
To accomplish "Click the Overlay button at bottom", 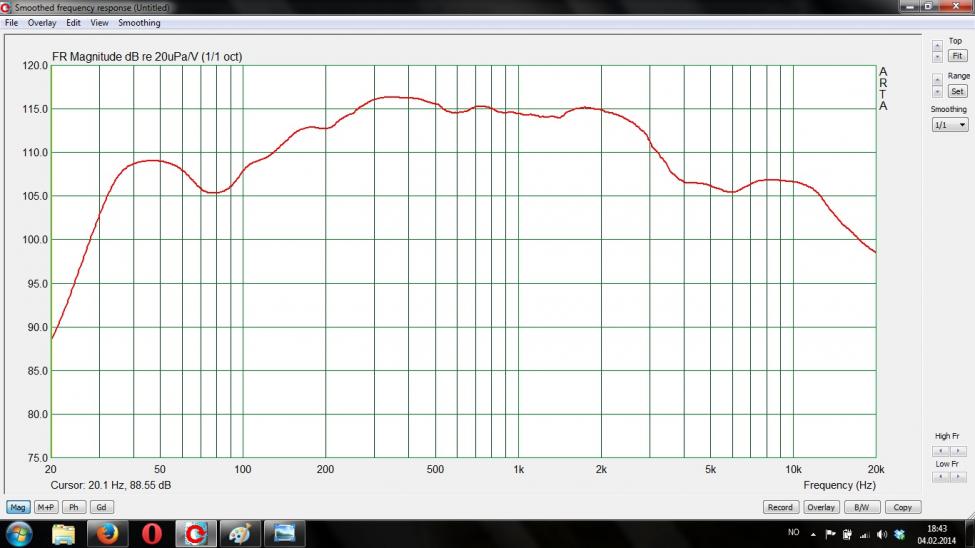I will (x=821, y=508).
